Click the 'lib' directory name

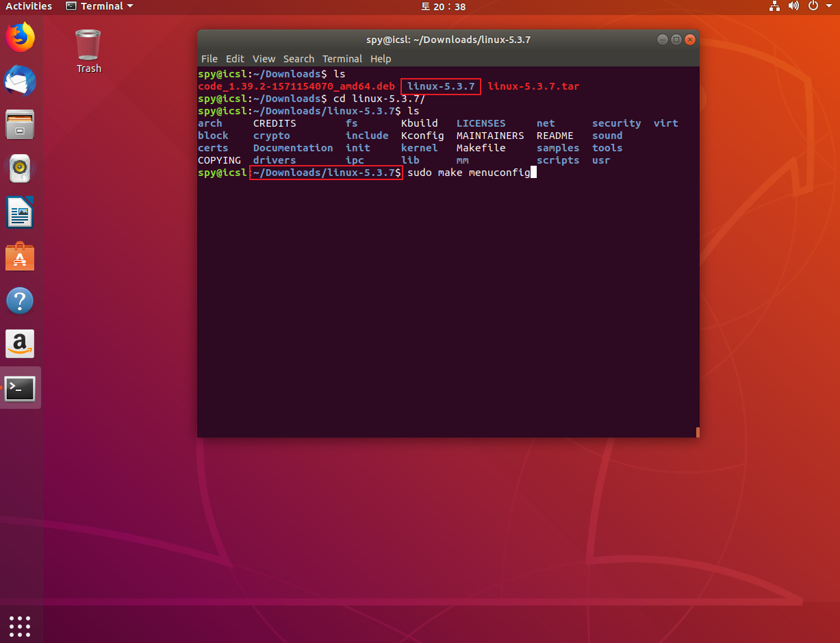pyautogui.click(x=410, y=160)
